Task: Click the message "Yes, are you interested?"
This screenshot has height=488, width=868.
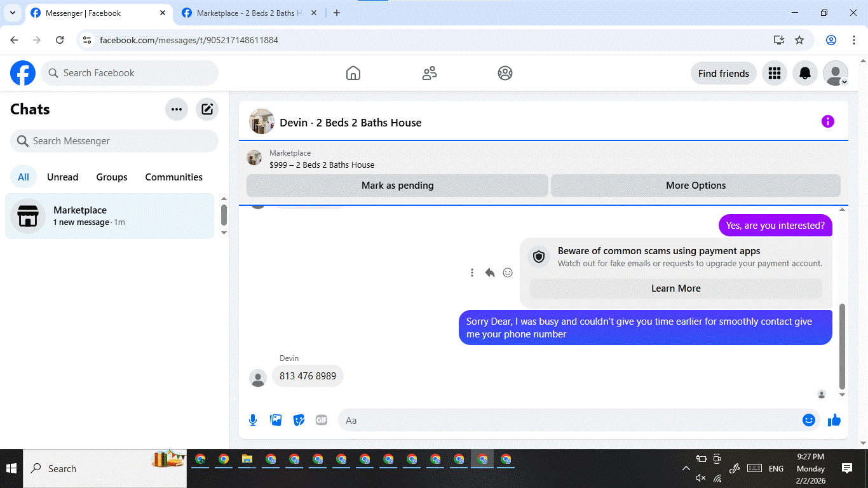Action: (775, 226)
